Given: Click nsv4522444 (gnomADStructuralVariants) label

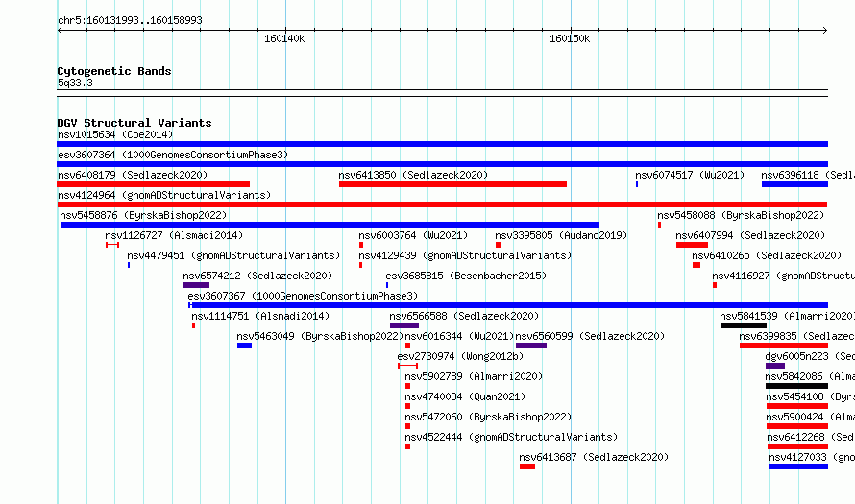Looking at the screenshot, I should pyautogui.click(x=511, y=437).
